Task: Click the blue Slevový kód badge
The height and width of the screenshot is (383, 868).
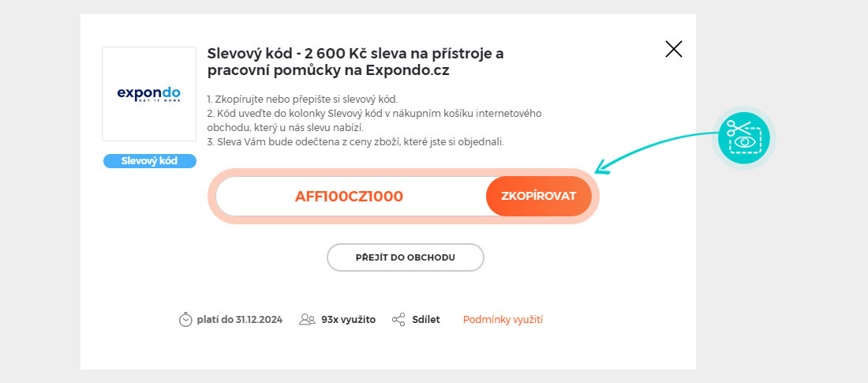Action: click(x=149, y=161)
